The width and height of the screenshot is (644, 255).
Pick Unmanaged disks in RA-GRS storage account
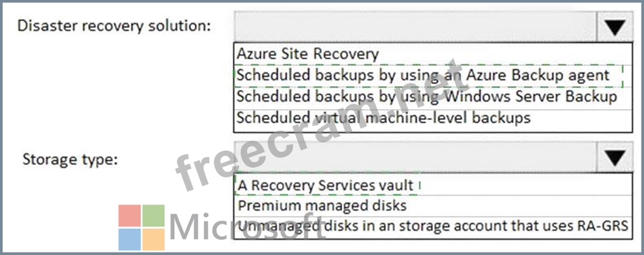click(433, 227)
